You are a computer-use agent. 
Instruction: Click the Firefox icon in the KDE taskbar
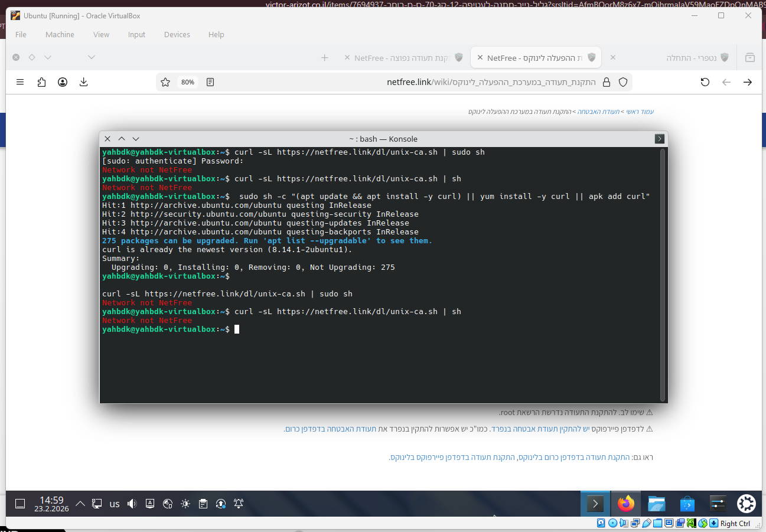click(625, 504)
